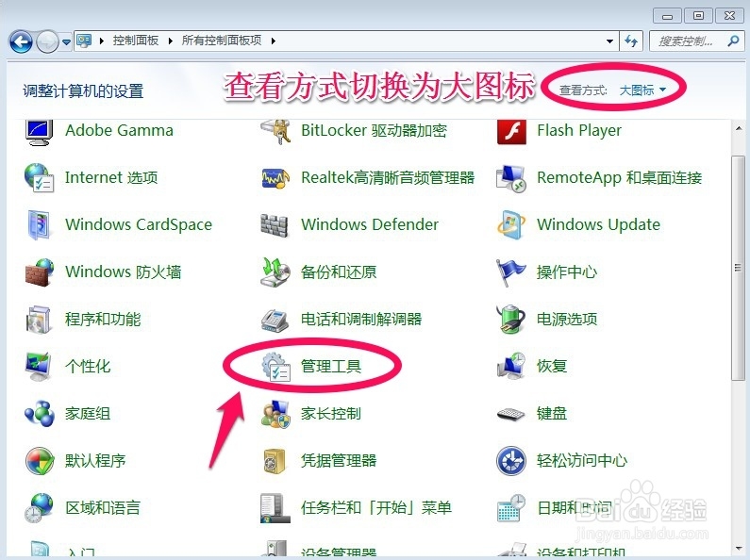Expand the address bar history dropdown
750x560 pixels.
tap(609, 41)
